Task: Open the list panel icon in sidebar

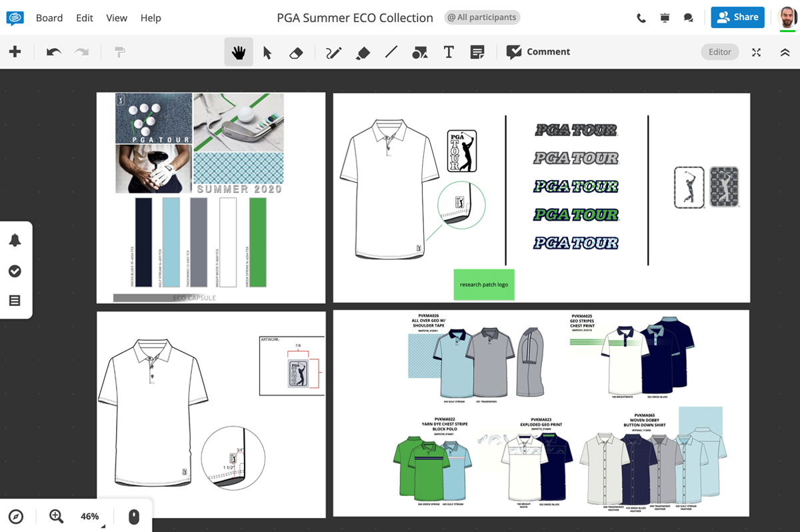Action: tap(15, 301)
